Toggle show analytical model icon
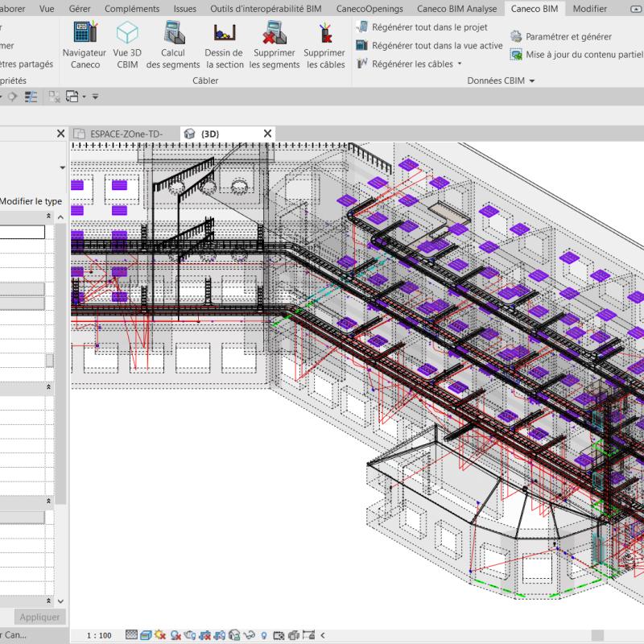644x644 pixels. coord(294,635)
